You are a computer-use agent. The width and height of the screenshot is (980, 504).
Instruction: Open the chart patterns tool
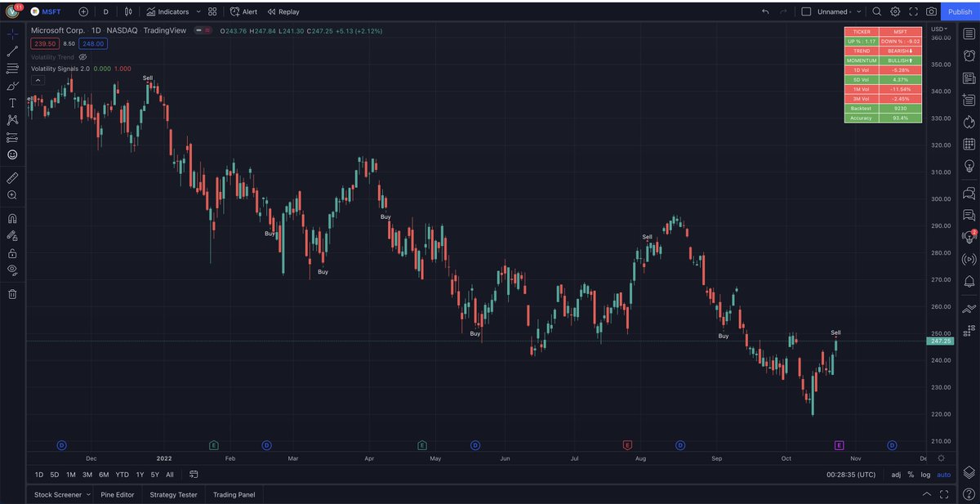click(12, 120)
